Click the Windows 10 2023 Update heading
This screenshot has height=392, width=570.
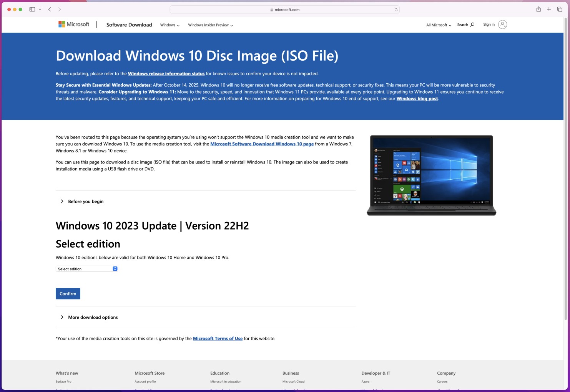coord(152,226)
